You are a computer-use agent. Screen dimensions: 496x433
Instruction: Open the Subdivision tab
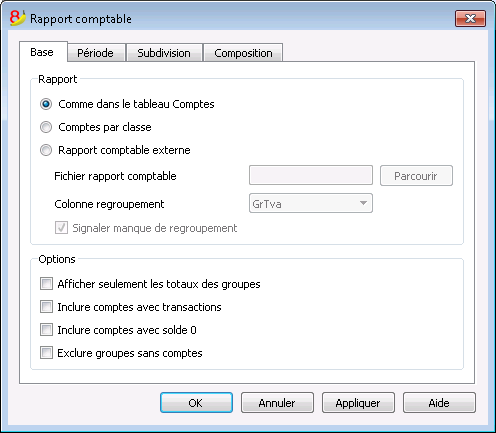tap(164, 53)
